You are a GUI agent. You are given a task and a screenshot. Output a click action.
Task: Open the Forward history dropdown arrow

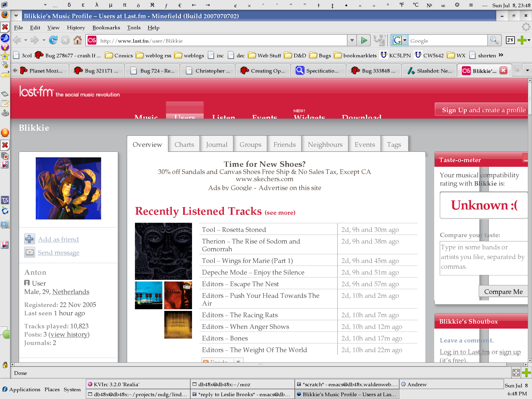coord(44,40)
